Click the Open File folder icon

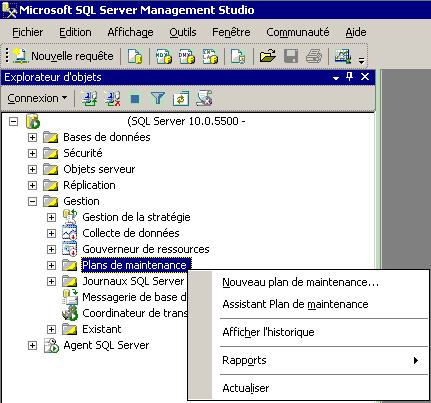268,56
